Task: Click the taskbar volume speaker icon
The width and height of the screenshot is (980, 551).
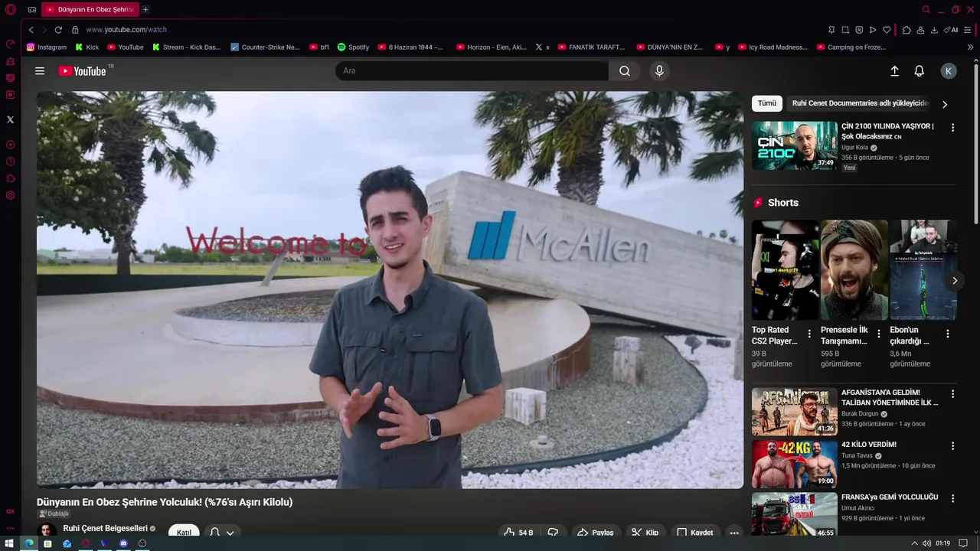Action: point(927,543)
